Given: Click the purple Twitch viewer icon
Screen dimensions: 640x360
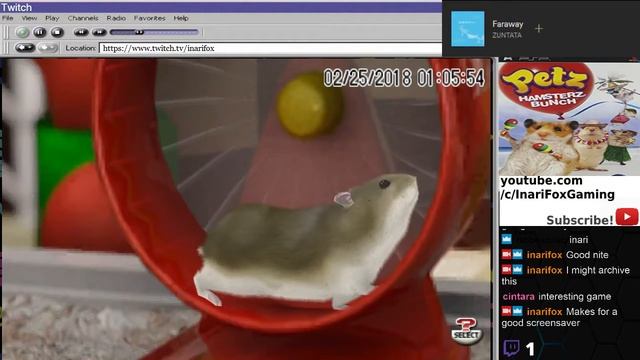Looking at the screenshot, I should tap(511, 348).
